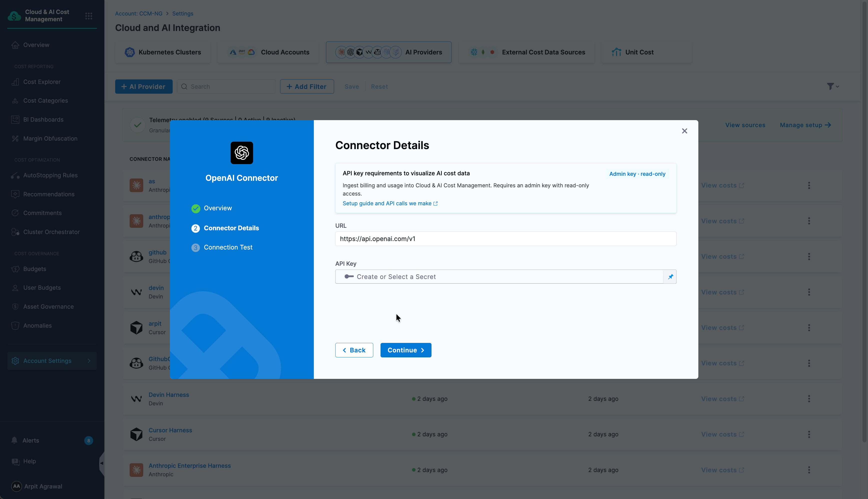Image resolution: width=868 pixels, height=499 pixels.
Task: Open options menu for arpit connector row
Action: point(809,328)
